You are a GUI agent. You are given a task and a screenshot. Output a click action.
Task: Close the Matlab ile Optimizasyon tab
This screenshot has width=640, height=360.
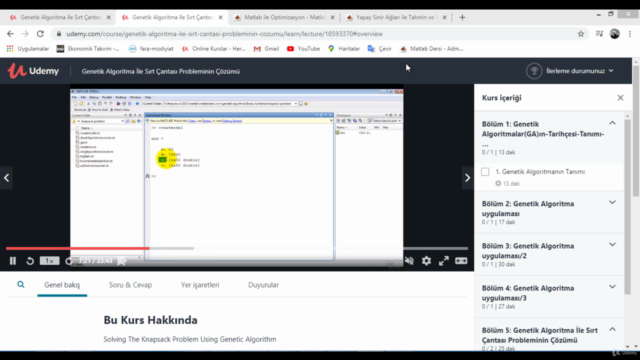click(332, 18)
